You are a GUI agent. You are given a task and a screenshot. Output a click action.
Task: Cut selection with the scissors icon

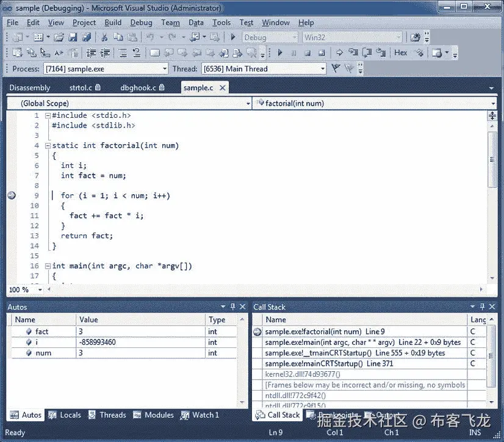(104, 38)
